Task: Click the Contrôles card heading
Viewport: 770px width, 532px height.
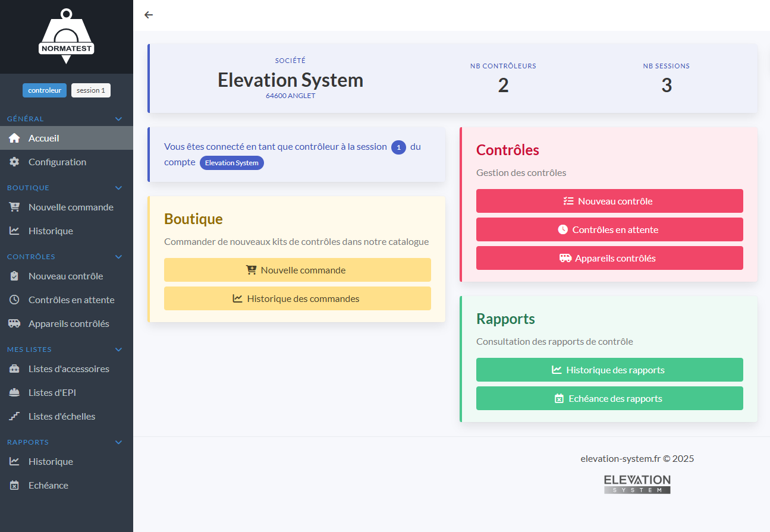Action: pyautogui.click(x=508, y=150)
